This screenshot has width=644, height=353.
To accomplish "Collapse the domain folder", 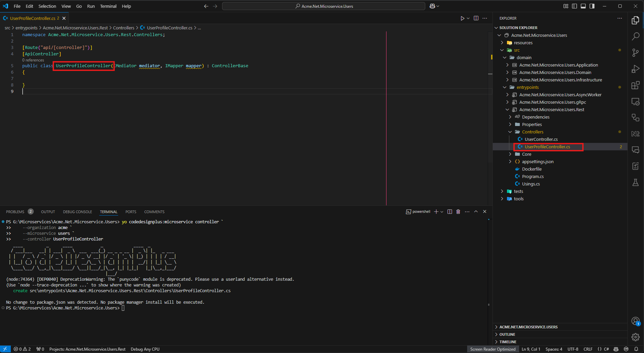I will 505,57.
